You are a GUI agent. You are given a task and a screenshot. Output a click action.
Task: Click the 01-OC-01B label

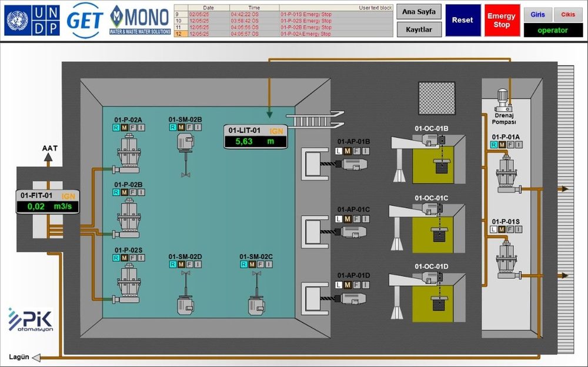tap(431, 128)
